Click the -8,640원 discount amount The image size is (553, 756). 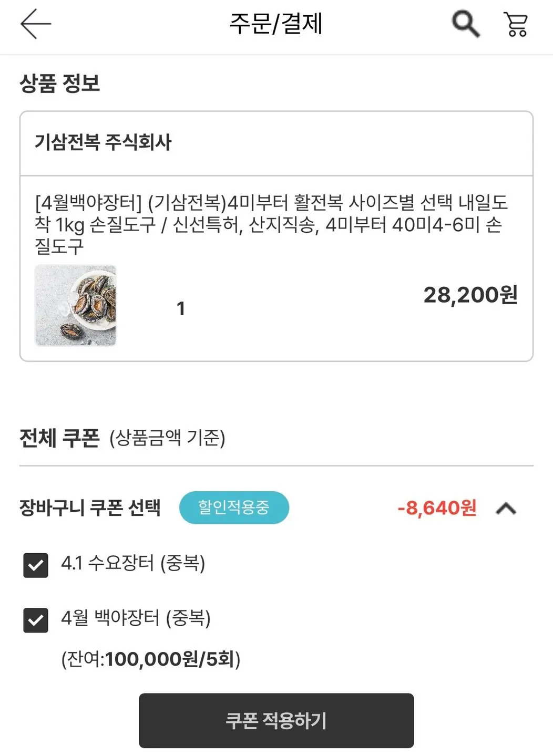pos(437,508)
